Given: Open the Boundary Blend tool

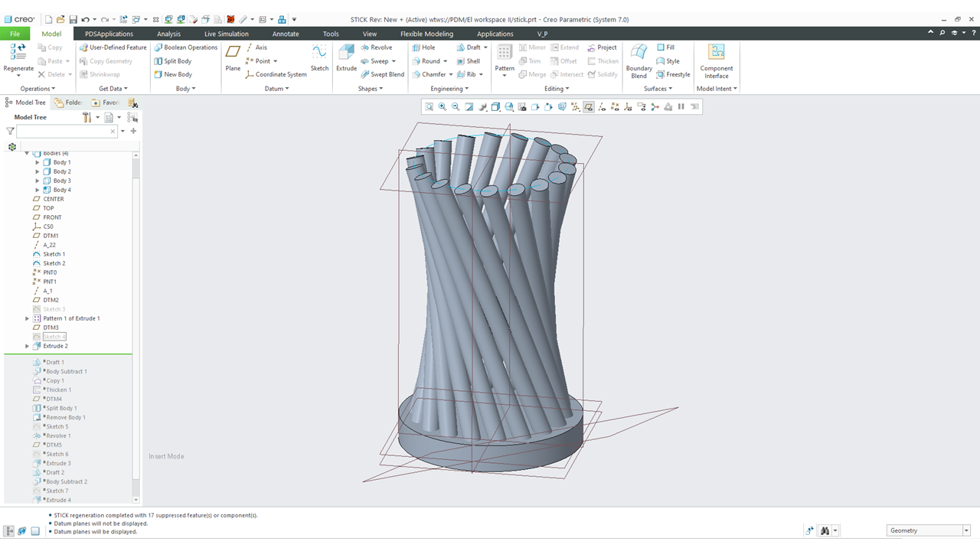Looking at the screenshot, I should [x=639, y=60].
